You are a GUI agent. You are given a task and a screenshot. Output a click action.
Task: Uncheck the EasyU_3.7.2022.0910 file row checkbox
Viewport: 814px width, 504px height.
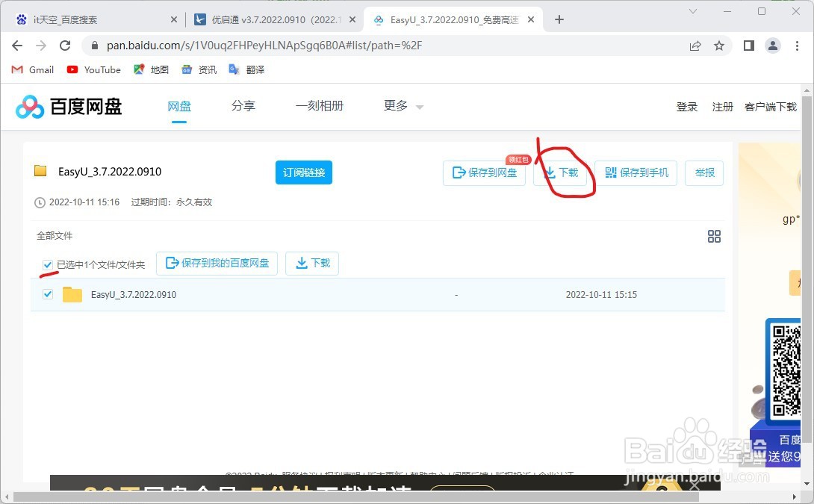point(48,294)
